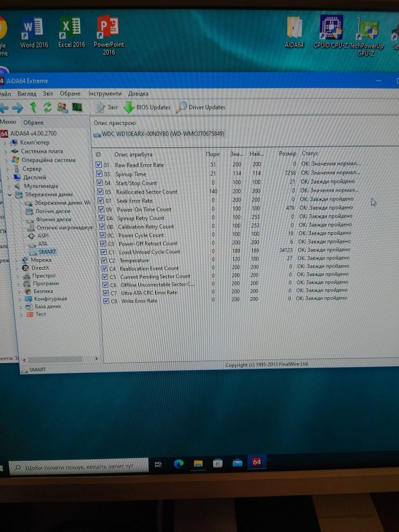Click the green Refresh toolbar icon
The image size is (399, 532).
click(x=47, y=107)
